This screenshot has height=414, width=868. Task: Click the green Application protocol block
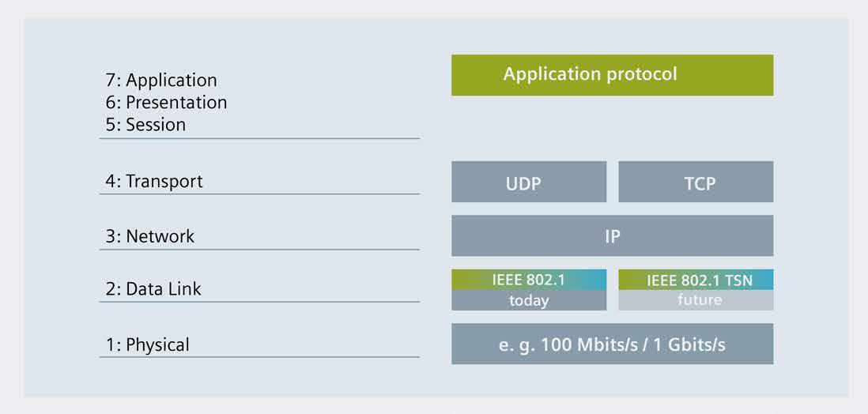click(612, 75)
